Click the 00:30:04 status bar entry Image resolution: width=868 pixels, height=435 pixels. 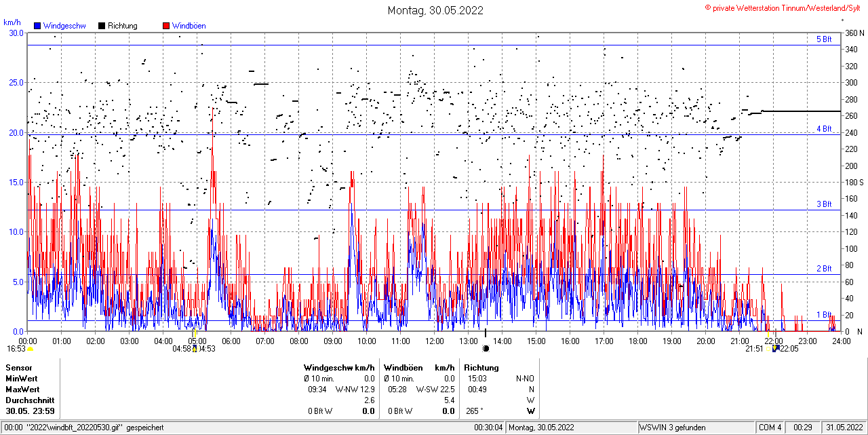489,428
